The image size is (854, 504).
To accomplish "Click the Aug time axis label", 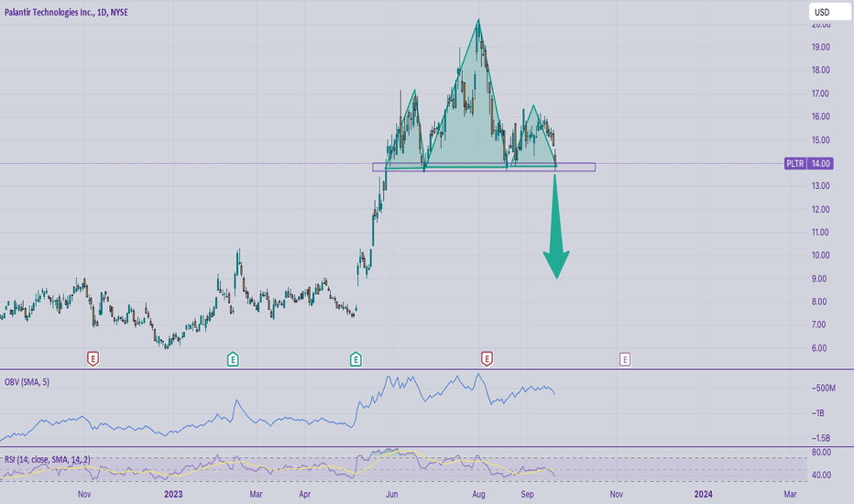I will tap(478, 494).
